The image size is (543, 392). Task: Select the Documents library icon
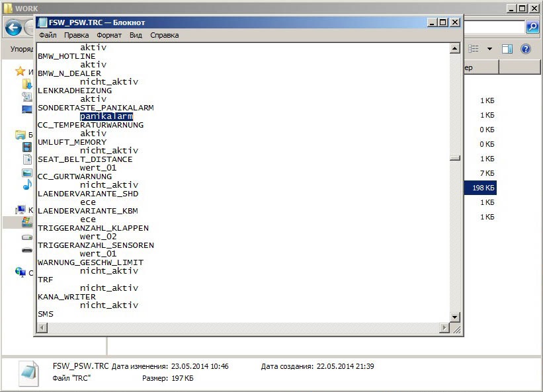click(27, 159)
